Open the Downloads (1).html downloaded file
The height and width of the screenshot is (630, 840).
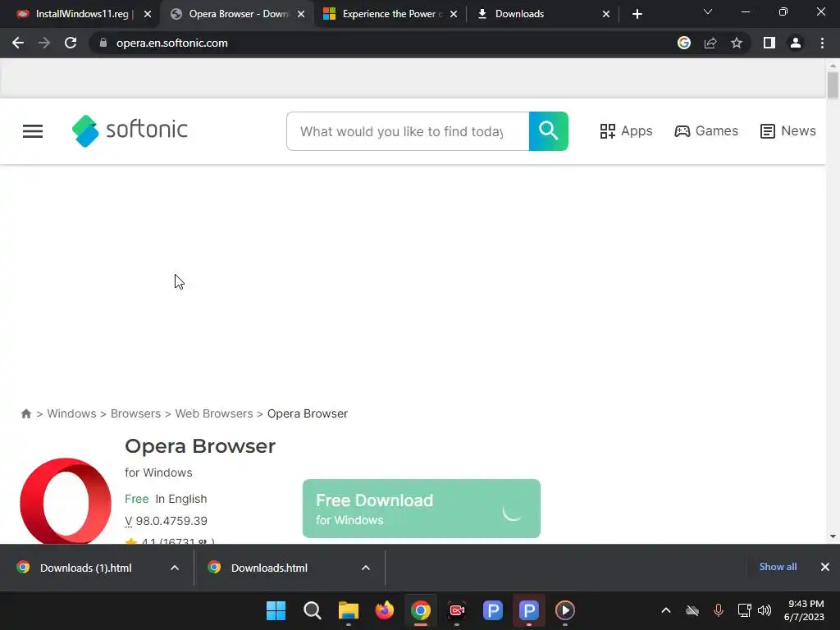click(85, 568)
